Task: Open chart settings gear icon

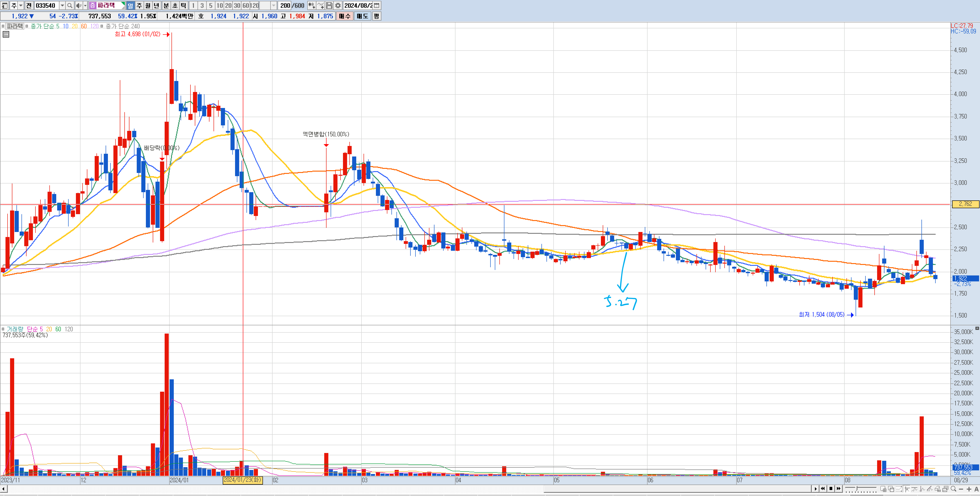Action: (338, 5)
